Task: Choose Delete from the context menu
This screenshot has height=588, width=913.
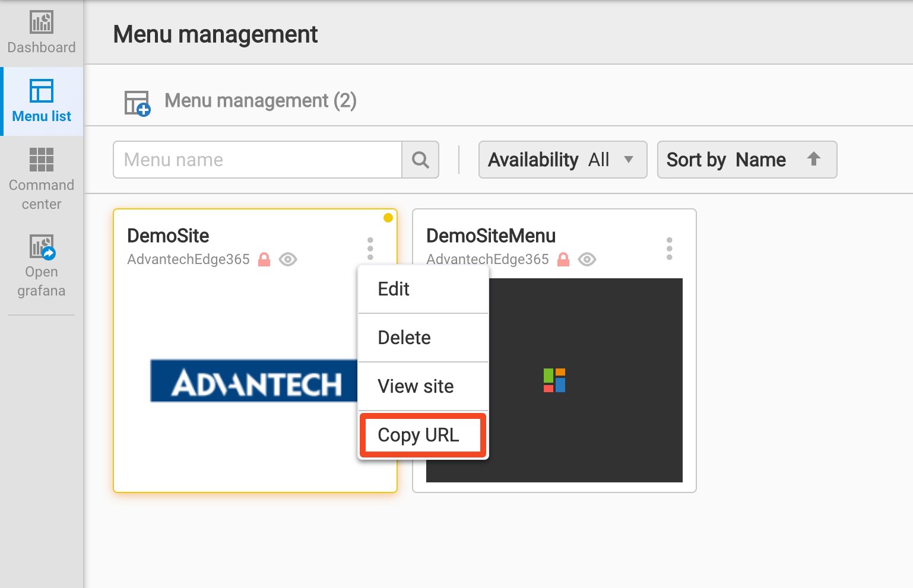Action: pos(423,338)
